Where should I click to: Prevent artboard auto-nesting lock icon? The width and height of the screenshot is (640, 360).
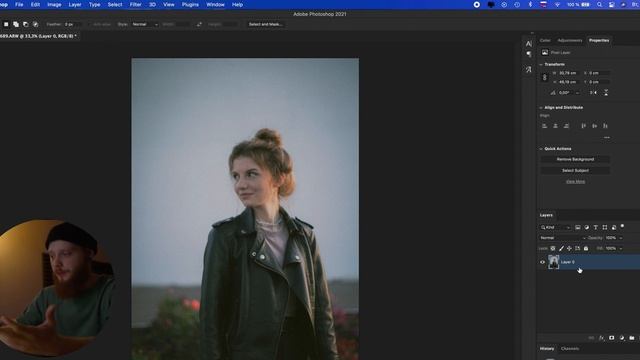(578, 249)
